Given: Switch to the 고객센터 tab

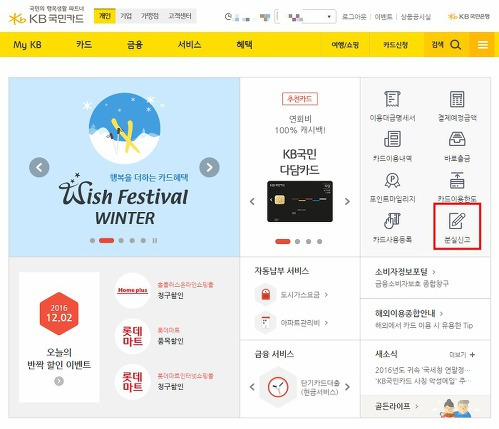Looking at the screenshot, I should click(x=180, y=16).
